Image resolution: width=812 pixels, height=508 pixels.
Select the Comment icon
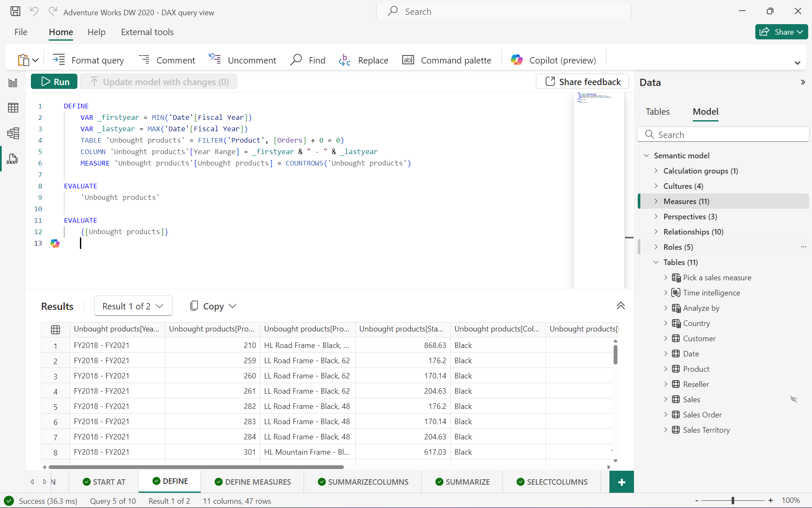click(x=144, y=59)
